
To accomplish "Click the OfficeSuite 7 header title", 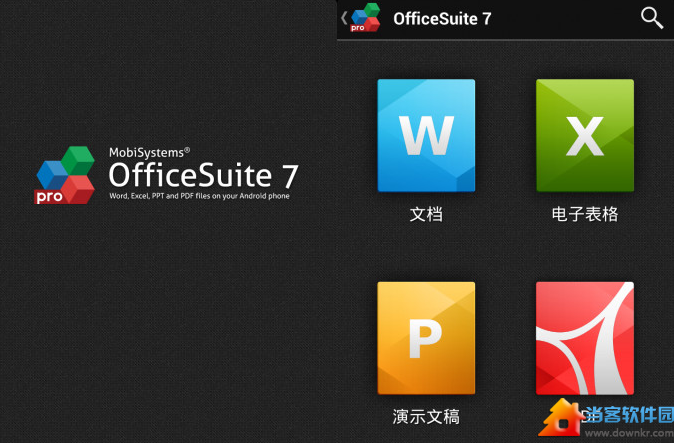I will coord(442,18).
